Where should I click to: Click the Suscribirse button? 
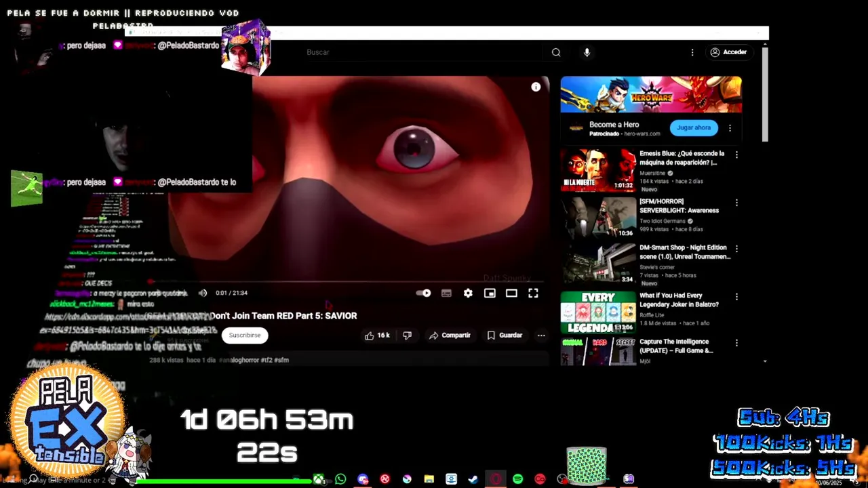(245, 335)
